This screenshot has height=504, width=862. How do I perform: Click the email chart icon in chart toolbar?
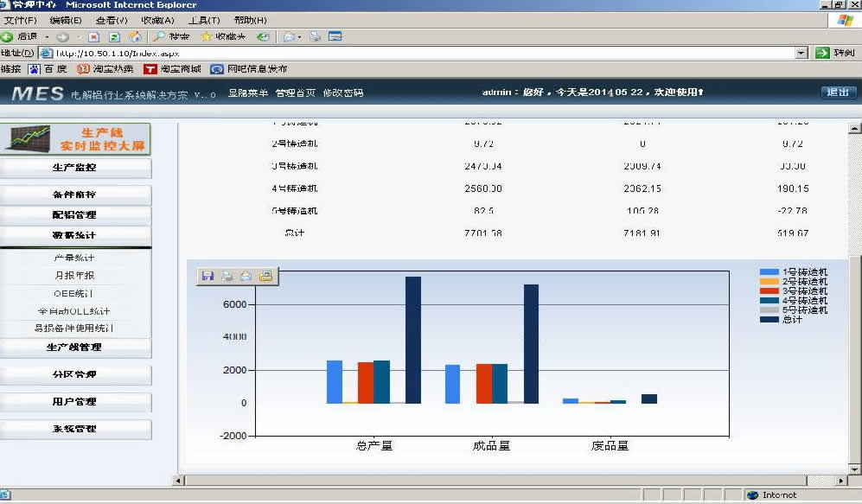[246, 276]
